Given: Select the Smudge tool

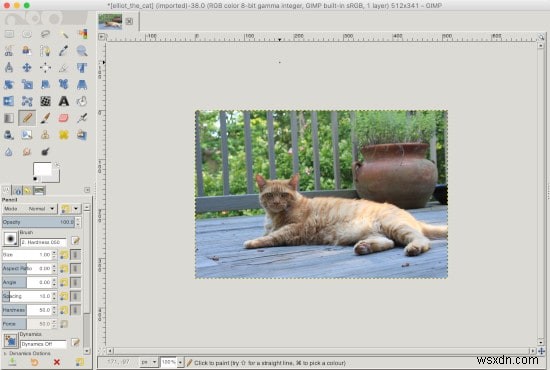Looking at the screenshot, I should point(27,152).
